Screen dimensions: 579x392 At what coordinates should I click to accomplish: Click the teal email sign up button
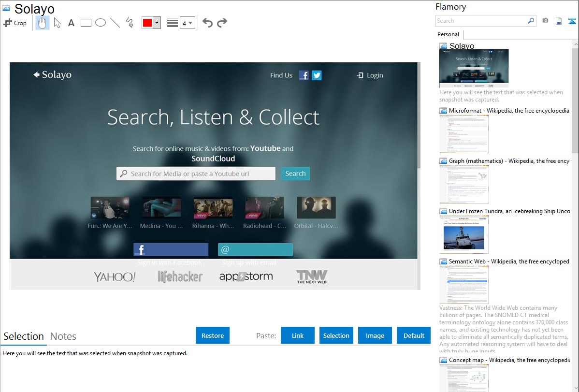(x=256, y=250)
